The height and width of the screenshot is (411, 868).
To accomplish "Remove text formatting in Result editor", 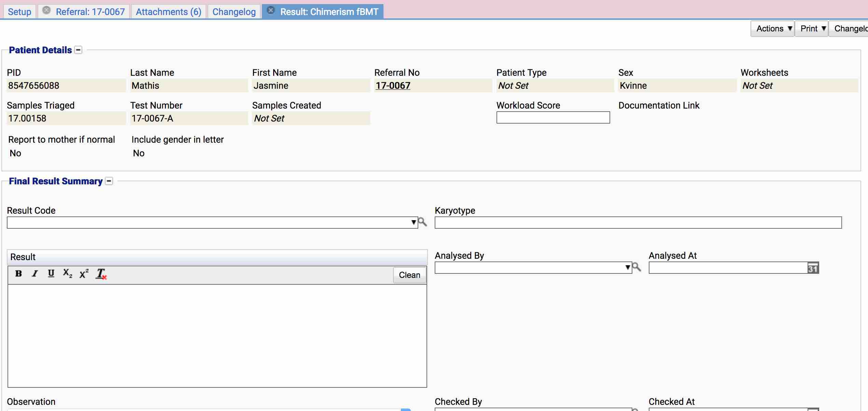I will click(101, 274).
